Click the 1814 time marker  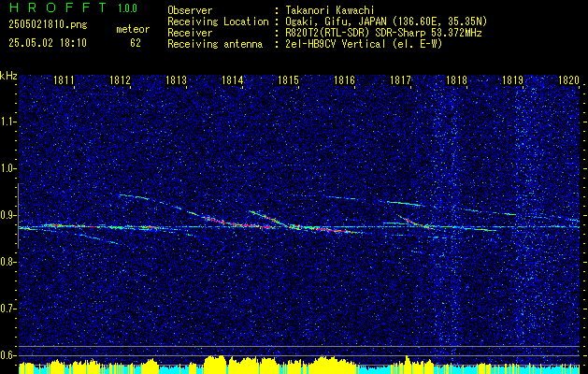233,80
